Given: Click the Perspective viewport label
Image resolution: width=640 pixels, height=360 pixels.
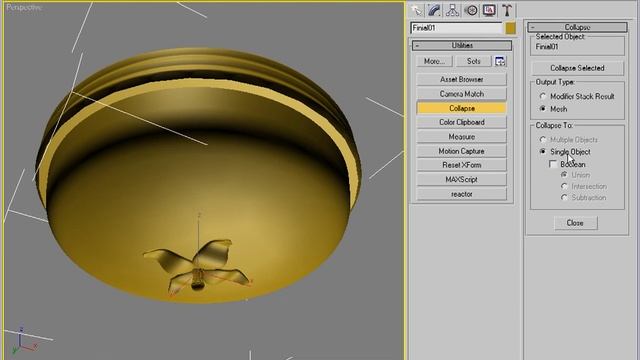Looking at the screenshot, I should coord(24,7).
